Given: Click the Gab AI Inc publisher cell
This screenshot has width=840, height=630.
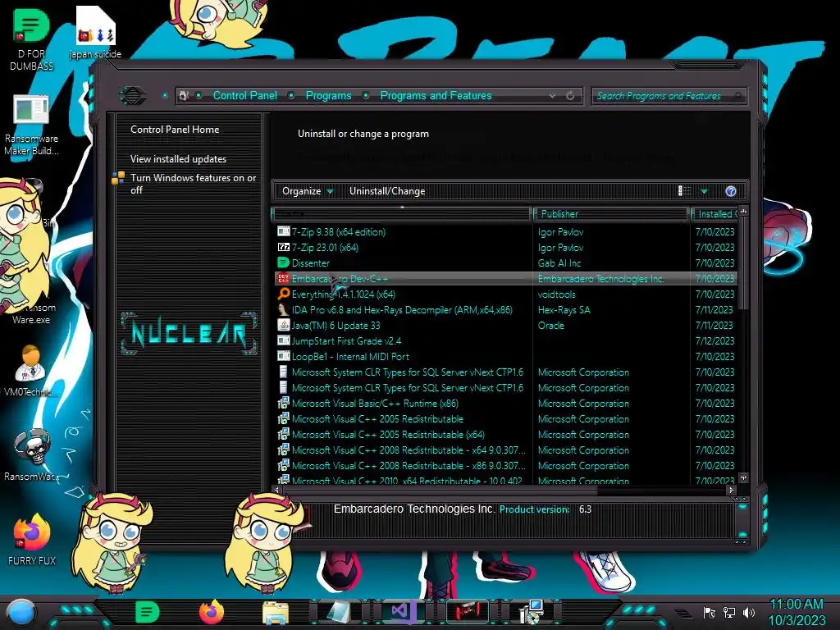Looking at the screenshot, I should point(559,263).
